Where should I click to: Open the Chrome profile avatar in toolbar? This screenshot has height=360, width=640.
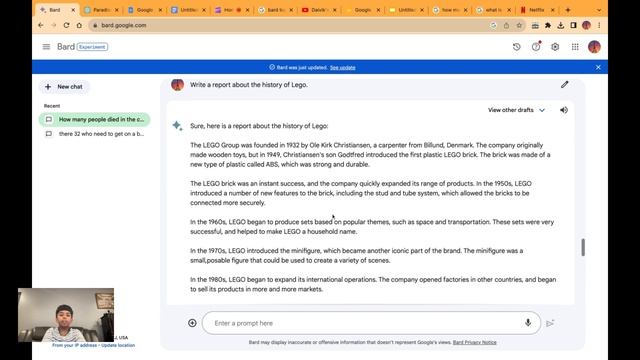pyautogui.click(x=587, y=25)
